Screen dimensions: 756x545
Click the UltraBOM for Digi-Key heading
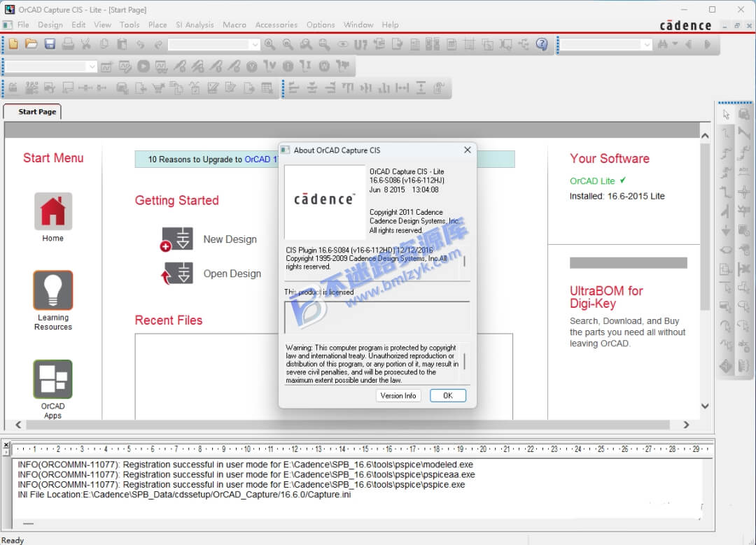tap(606, 297)
